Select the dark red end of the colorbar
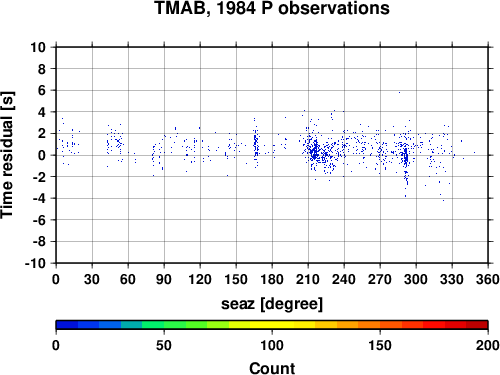The height and width of the screenshot is (375, 500). point(477,325)
